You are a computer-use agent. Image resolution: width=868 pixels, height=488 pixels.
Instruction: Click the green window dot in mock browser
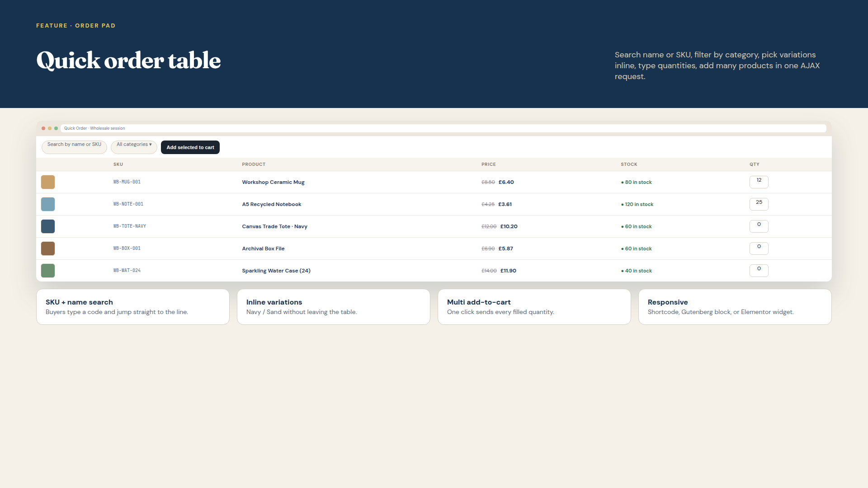click(x=56, y=128)
